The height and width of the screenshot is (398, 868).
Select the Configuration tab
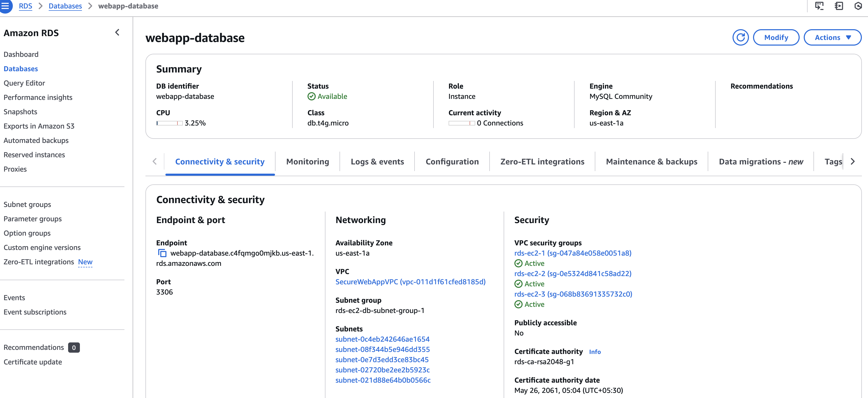point(452,162)
